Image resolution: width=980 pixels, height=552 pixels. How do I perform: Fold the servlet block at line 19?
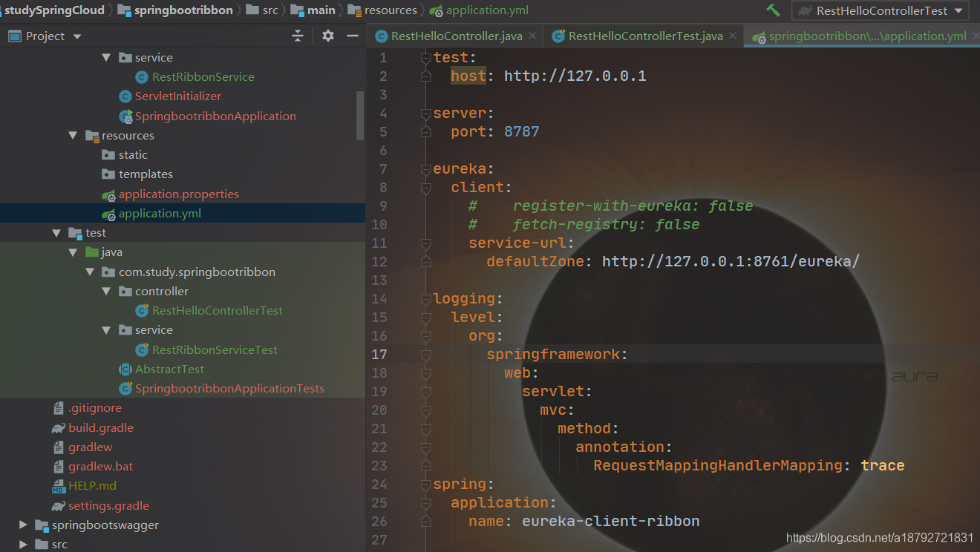(x=426, y=391)
